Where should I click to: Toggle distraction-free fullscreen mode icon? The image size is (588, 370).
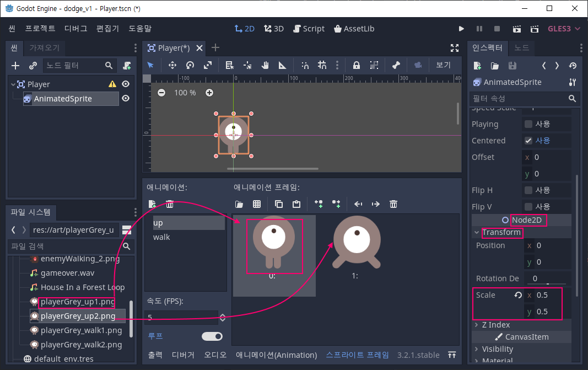tap(455, 47)
